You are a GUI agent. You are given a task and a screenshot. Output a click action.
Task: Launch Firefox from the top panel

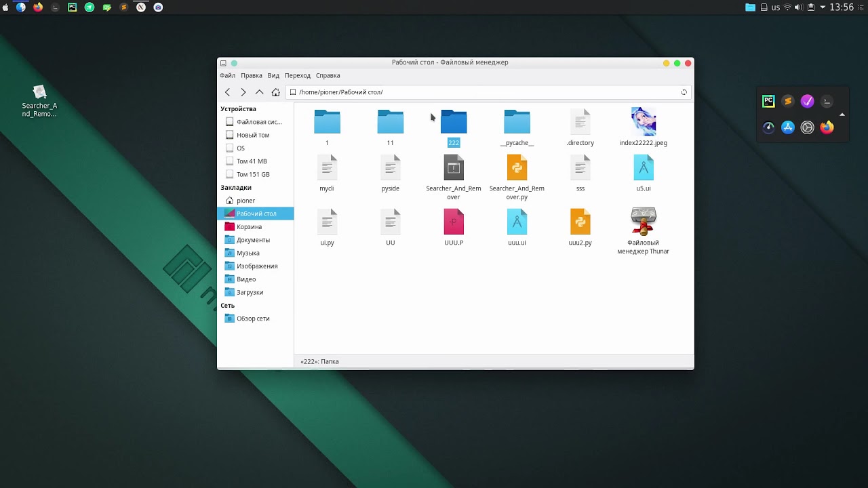(38, 7)
